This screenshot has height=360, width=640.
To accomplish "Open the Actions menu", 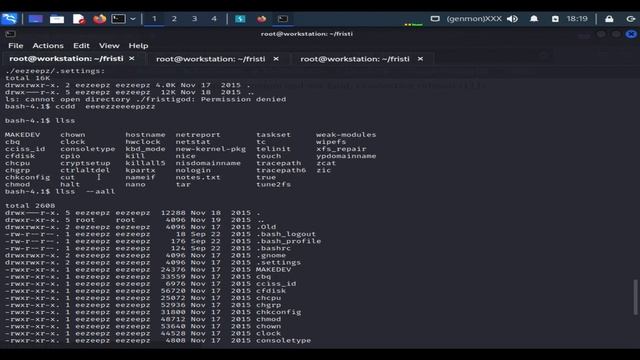I will coord(48,46).
